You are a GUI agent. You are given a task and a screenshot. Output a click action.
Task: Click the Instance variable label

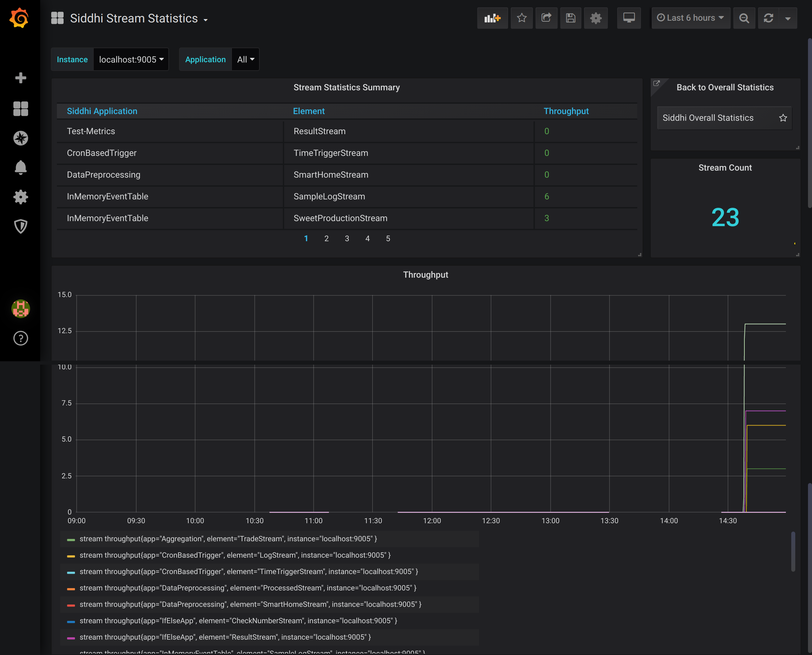pyautogui.click(x=72, y=60)
